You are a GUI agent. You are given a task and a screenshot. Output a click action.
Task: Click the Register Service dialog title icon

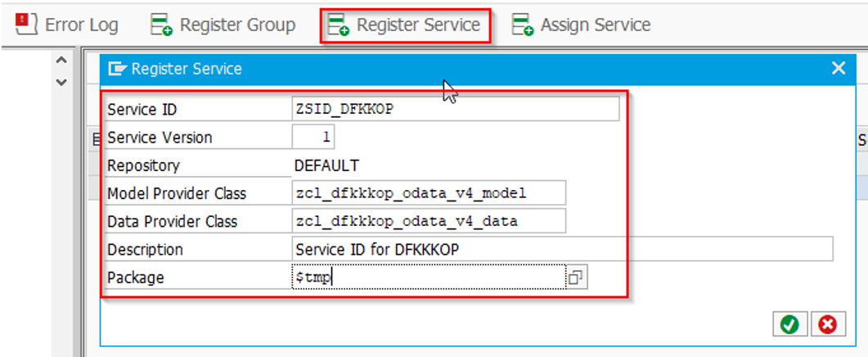[x=118, y=69]
